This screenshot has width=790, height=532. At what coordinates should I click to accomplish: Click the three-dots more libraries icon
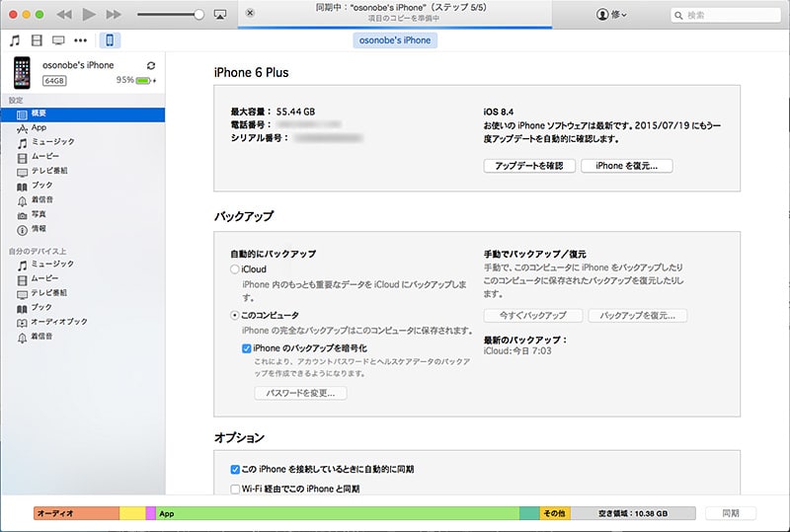81,40
